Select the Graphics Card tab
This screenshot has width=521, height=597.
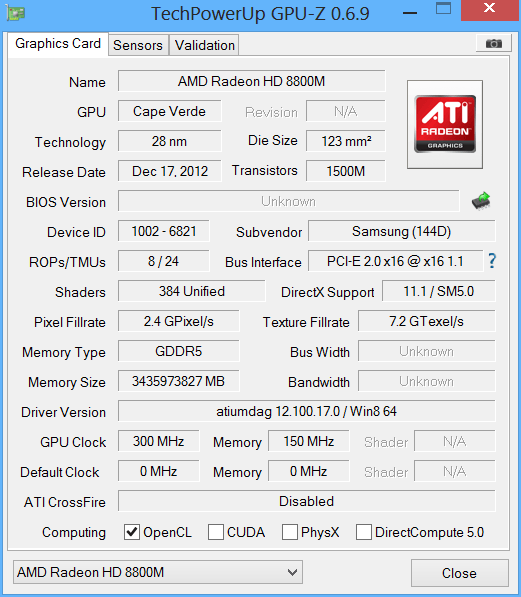pos(58,44)
